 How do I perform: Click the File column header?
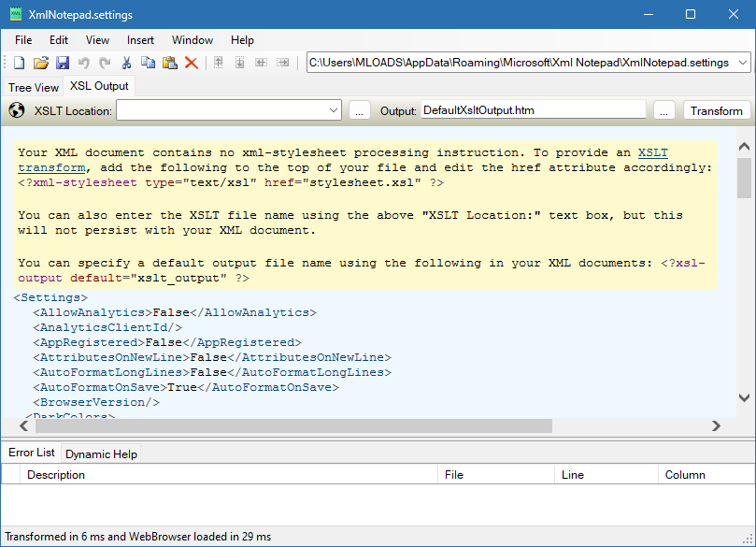pos(496,475)
